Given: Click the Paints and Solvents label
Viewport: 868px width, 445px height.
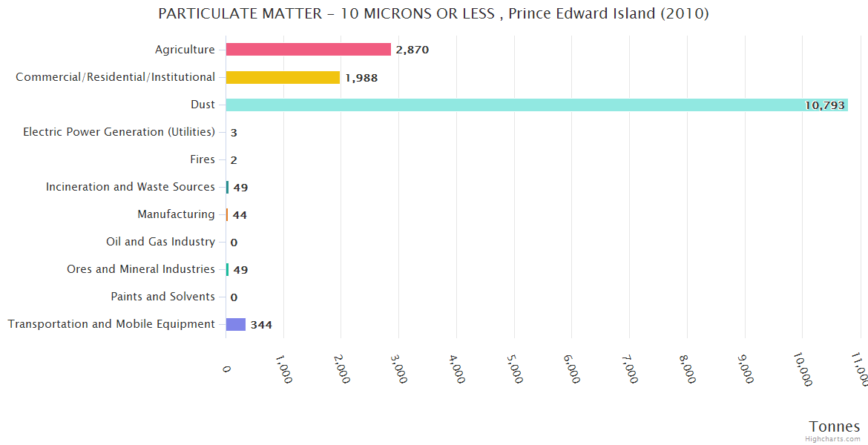Looking at the screenshot, I should pyautogui.click(x=162, y=297).
